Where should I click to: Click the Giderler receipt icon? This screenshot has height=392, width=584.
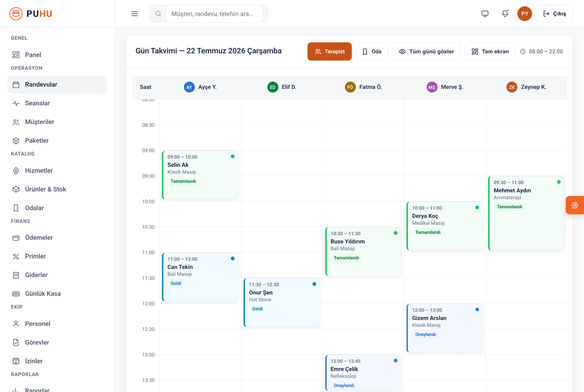point(16,275)
